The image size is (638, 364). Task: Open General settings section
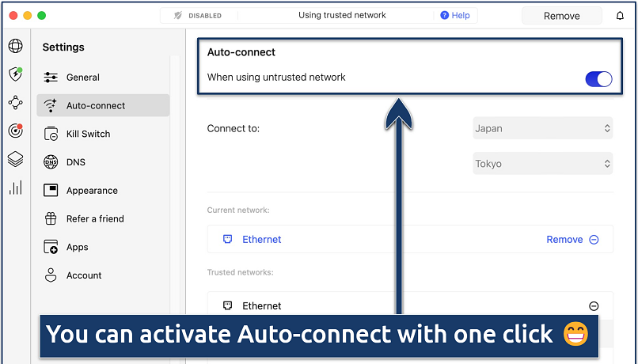pyautogui.click(x=82, y=78)
